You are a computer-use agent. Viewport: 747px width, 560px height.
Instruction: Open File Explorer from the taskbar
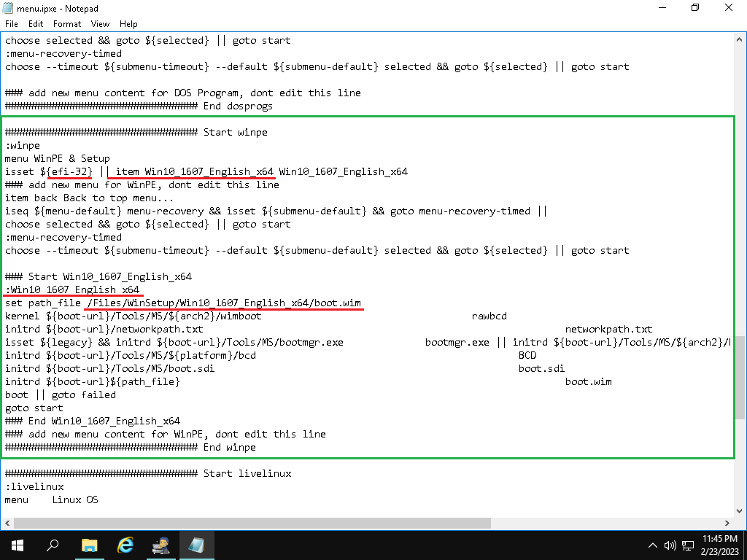point(89,545)
